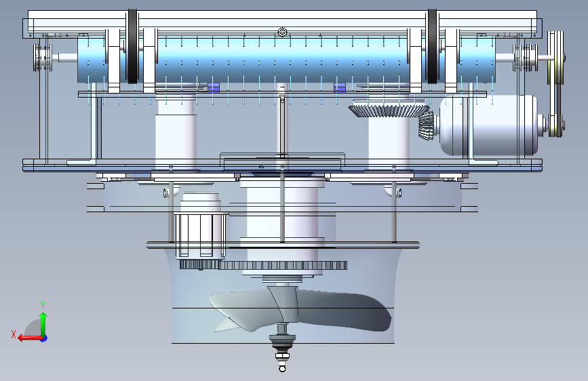
Task: Select the main horizontal base plate
Action: [x=282, y=165]
